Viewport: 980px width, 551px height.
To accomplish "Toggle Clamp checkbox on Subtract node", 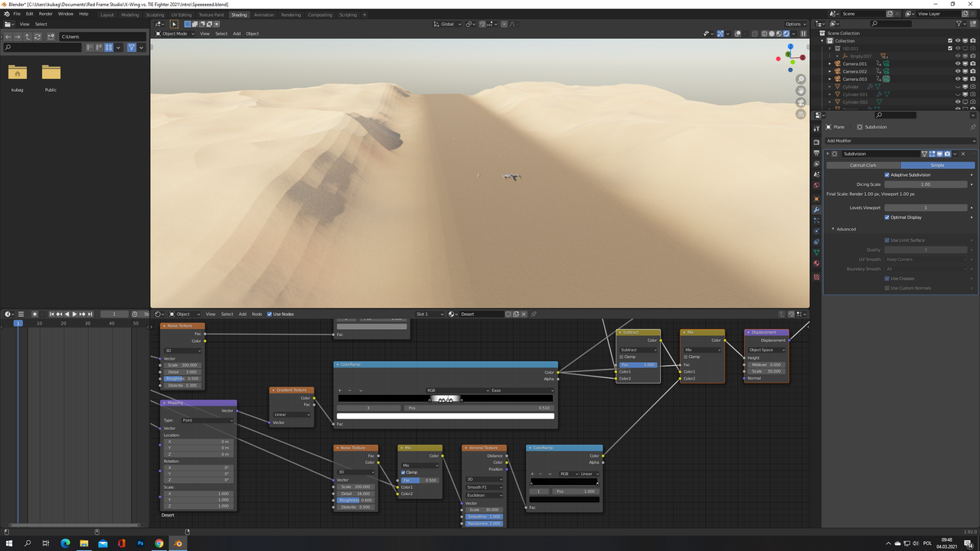I will click(x=621, y=357).
